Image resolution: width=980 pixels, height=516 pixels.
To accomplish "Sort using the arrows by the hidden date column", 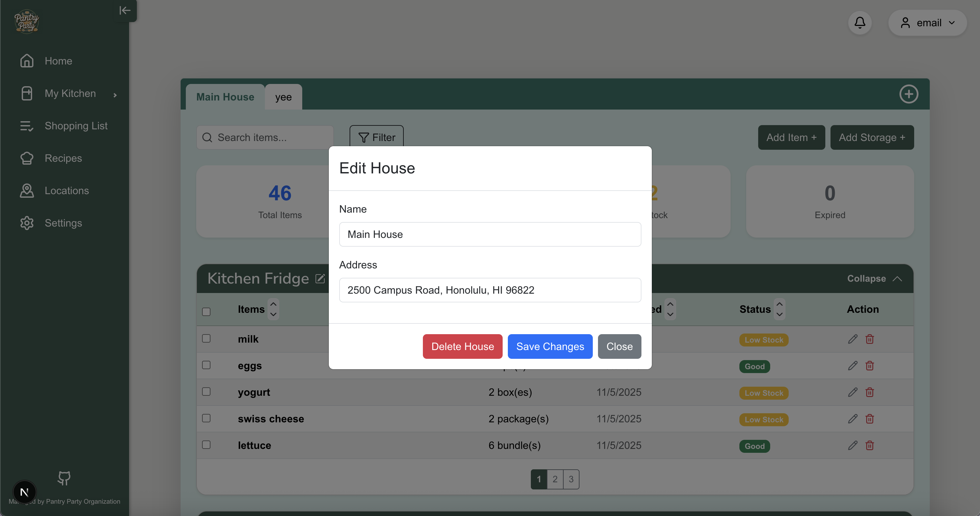I will click(x=670, y=309).
